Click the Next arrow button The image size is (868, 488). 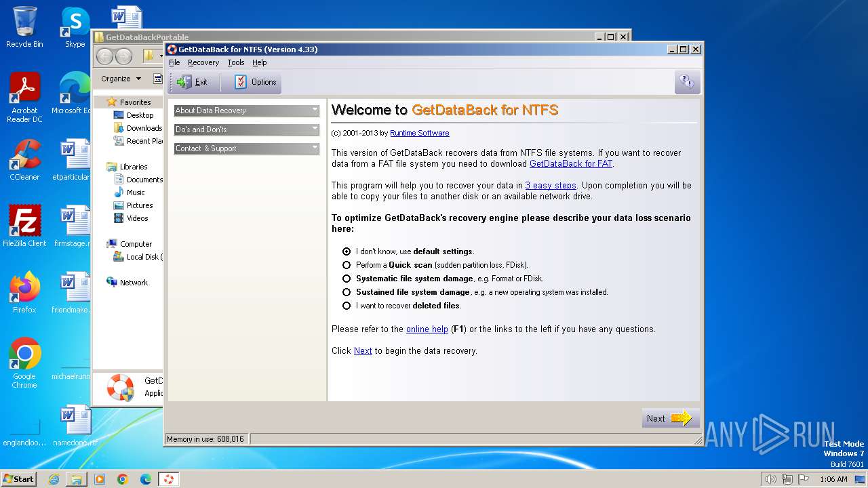671,418
